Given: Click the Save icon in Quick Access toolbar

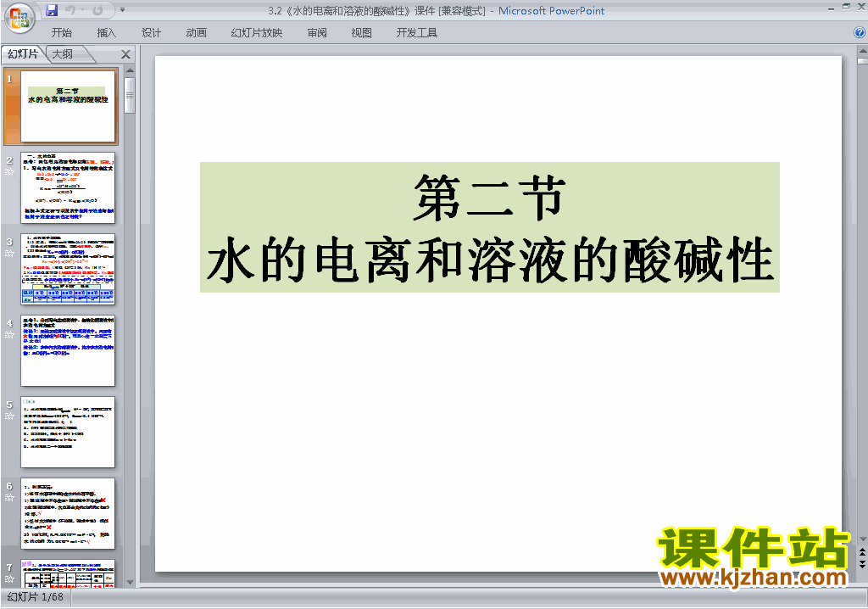Looking at the screenshot, I should pyautogui.click(x=52, y=10).
